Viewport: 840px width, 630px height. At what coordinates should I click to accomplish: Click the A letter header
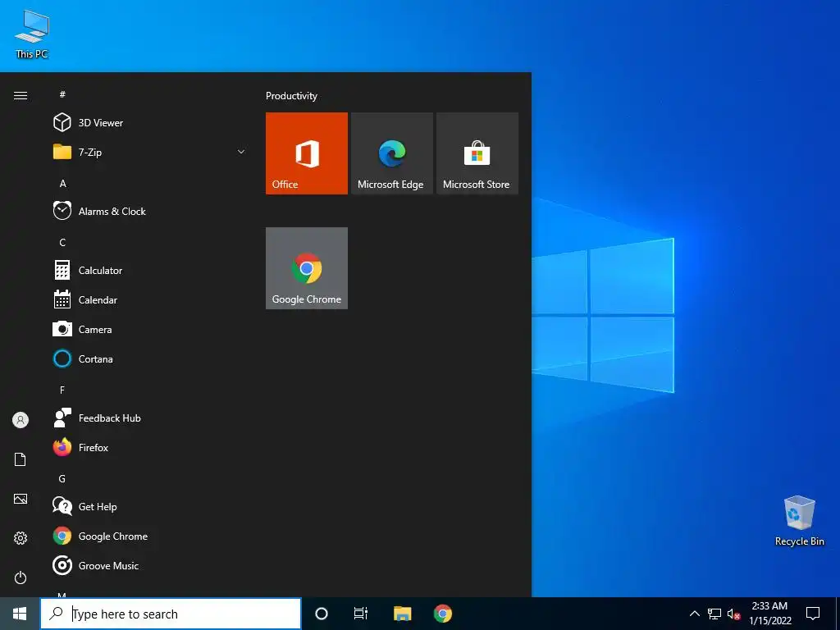[x=62, y=183]
